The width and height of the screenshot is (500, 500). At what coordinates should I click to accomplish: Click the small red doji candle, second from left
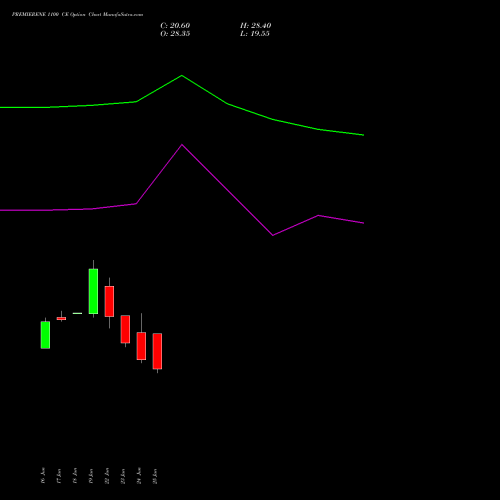click(x=61, y=318)
